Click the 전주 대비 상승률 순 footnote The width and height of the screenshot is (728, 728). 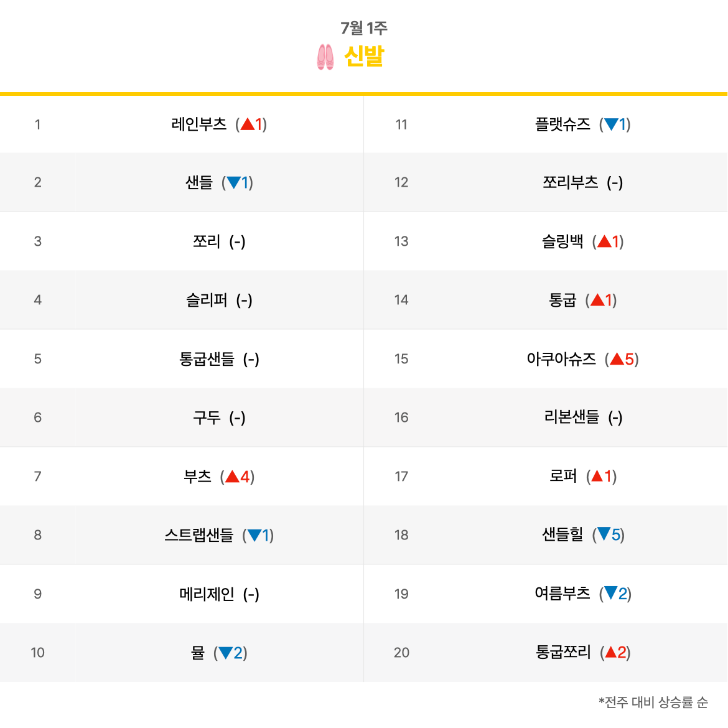coord(653,702)
